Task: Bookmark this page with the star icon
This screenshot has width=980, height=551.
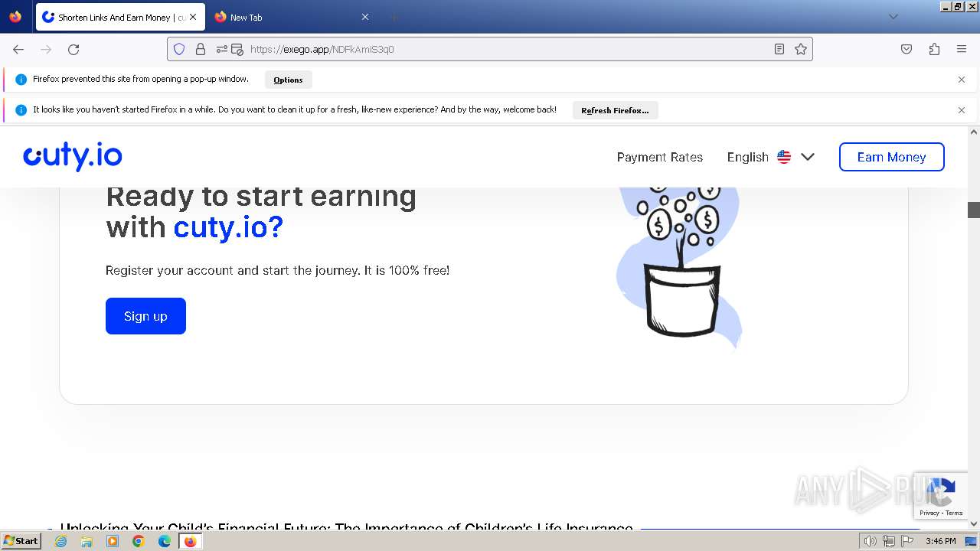Action: [801, 49]
